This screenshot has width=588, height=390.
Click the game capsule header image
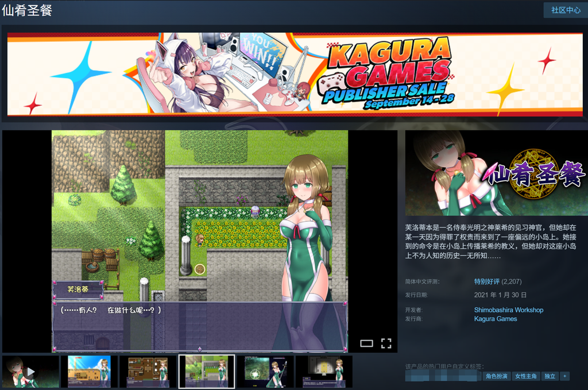[x=497, y=173]
